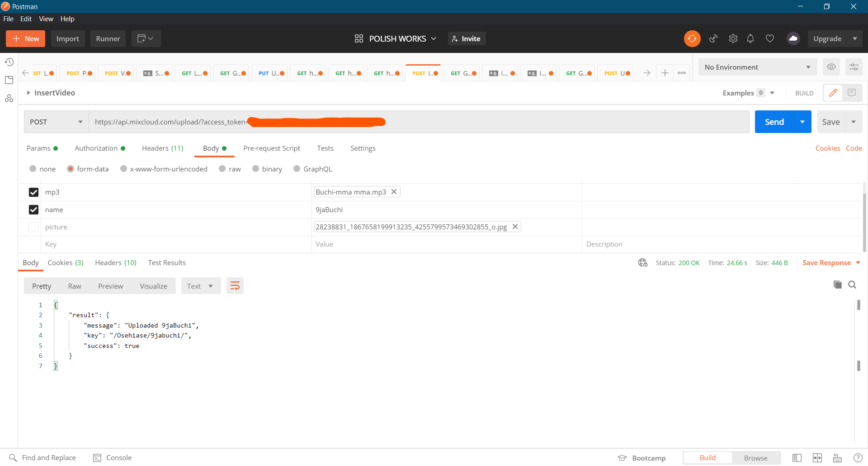Open the No Environment dropdown
The image size is (868, 466).
pyautogui.click(x=758, y=67)
